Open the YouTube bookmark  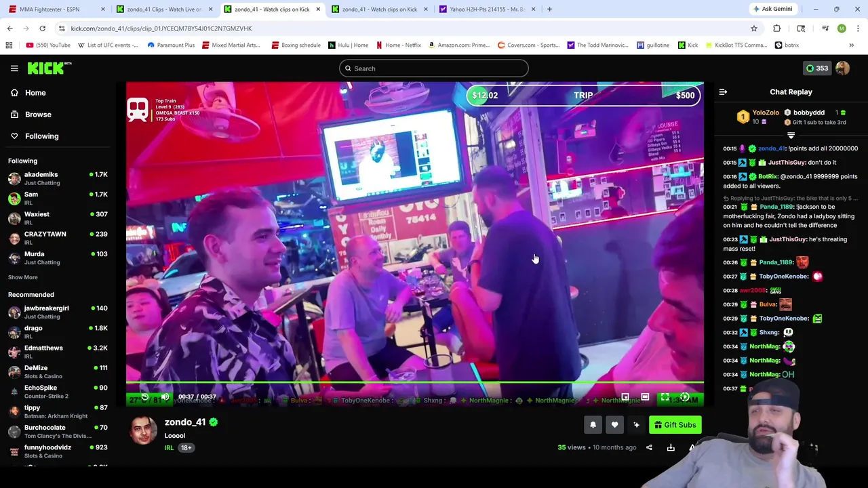coord(48,45)
